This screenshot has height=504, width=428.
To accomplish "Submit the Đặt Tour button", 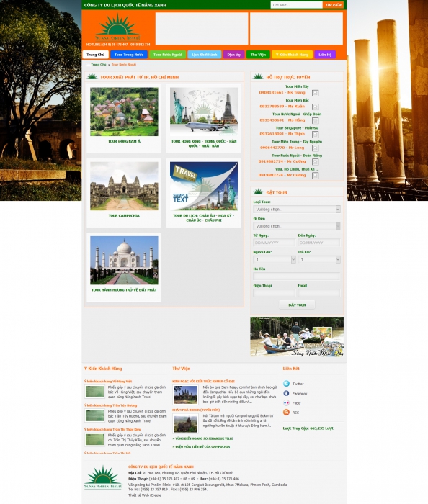I will pyautogui.click(x=297, y=305).
